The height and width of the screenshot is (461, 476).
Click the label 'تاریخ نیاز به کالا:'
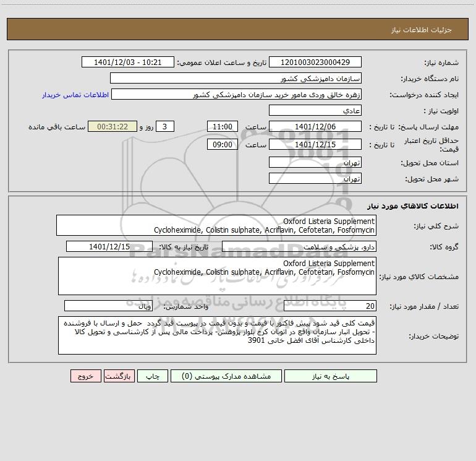click(x=184, y=247)
